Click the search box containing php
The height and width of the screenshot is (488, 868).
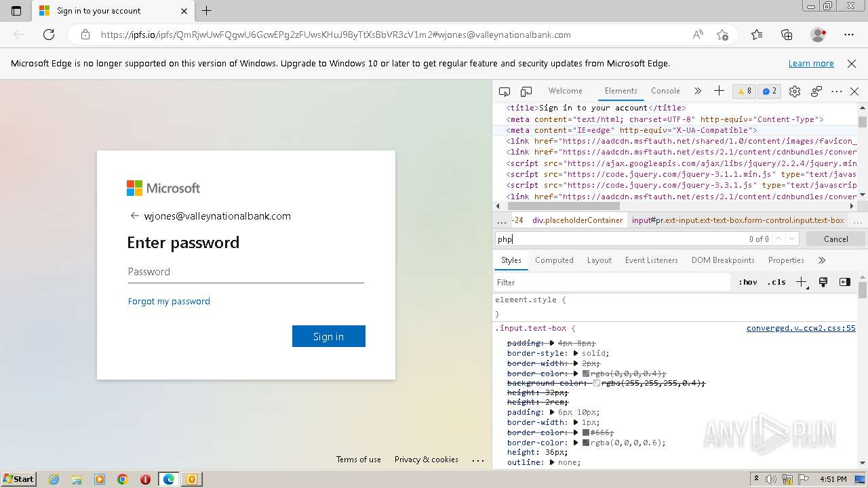(620, 239)
